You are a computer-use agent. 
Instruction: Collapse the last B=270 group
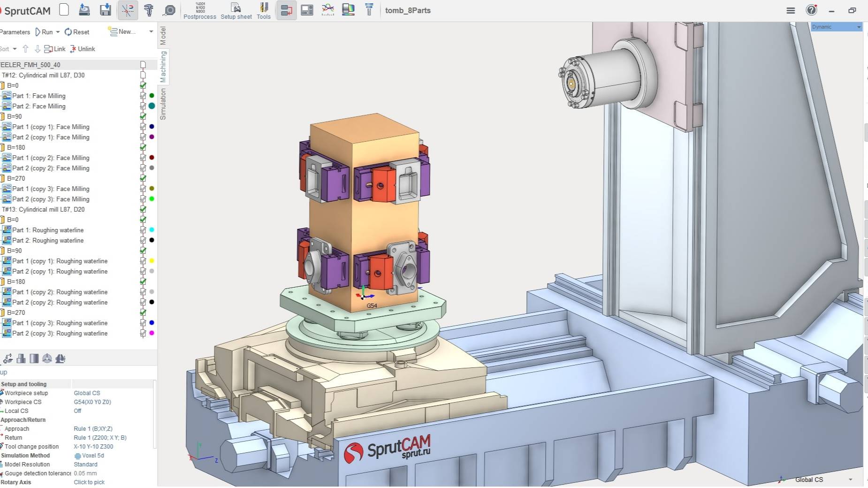point(2,313)
